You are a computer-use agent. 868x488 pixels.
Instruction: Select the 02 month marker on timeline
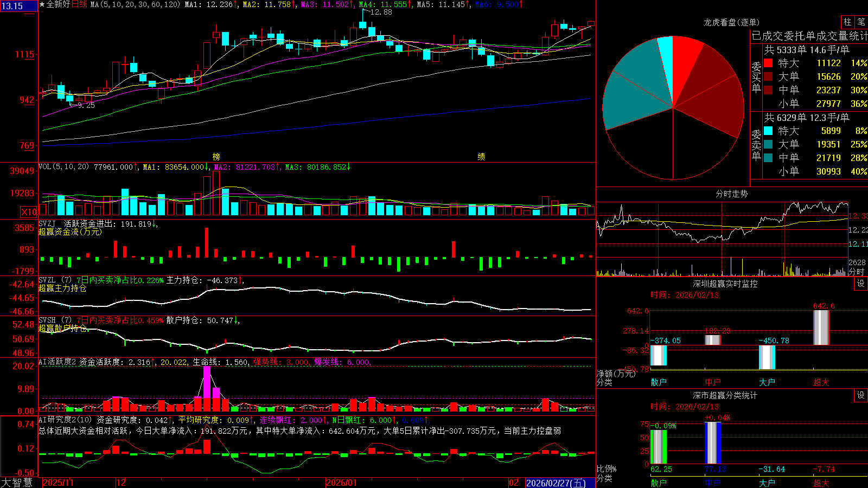[514, 483]
